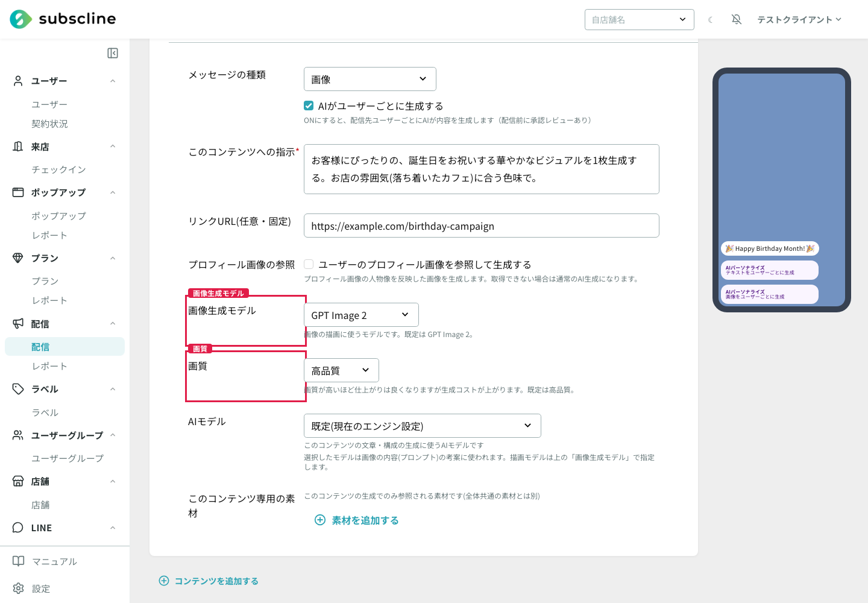Image resolution: width=868 pixels, height=603 pixels.
Task: Open the ラベル submenu item
Action: pyautogui.click(x=45, y=412)
